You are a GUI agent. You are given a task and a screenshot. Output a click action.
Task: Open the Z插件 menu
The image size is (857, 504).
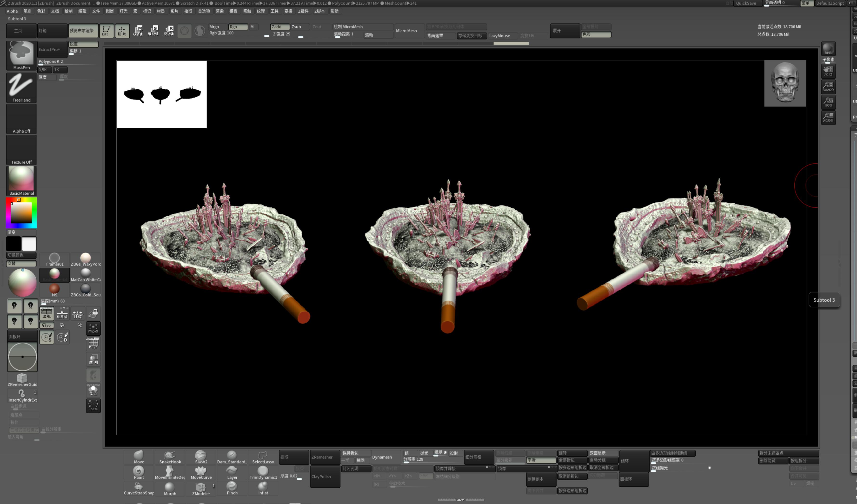tap(303, 11)
